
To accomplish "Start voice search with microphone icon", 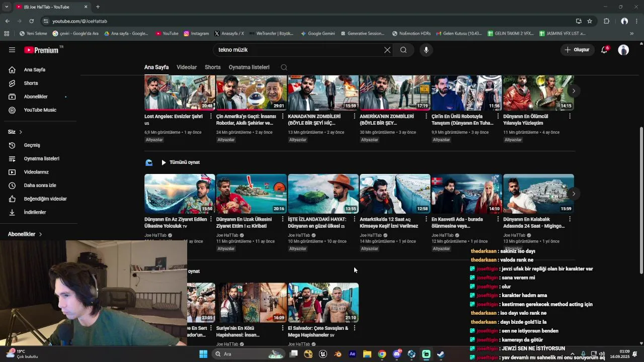I will [426, 50].
